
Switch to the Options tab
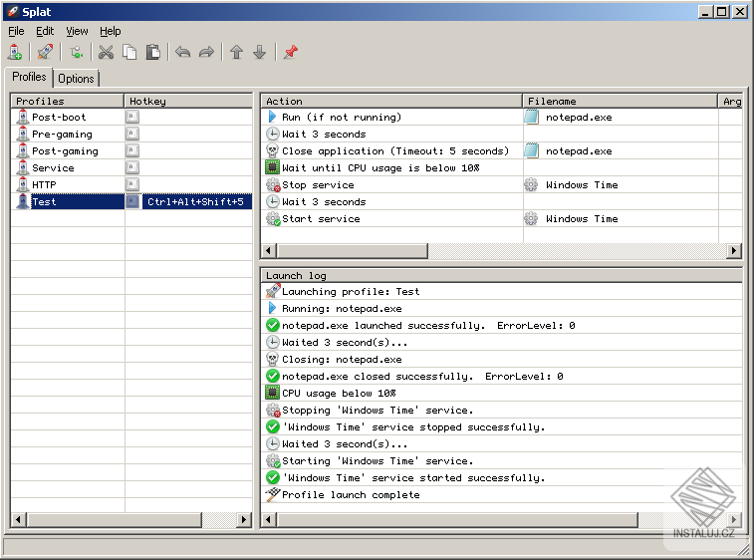(76, 79)
